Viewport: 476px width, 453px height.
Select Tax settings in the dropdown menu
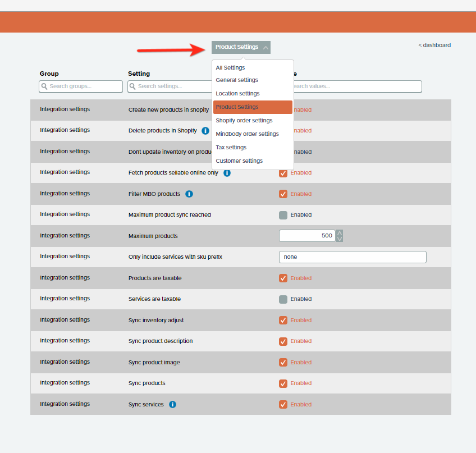[x=231, y=148]
